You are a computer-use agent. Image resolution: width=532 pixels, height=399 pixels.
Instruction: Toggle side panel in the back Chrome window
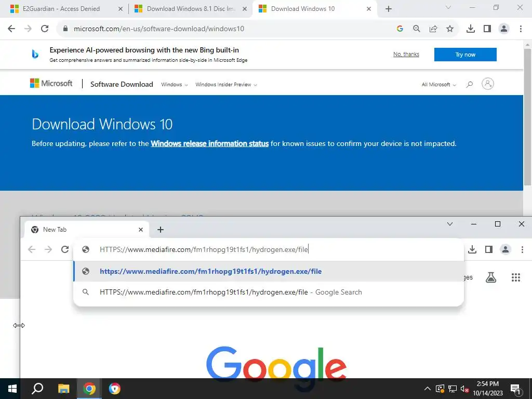point(487,29)
